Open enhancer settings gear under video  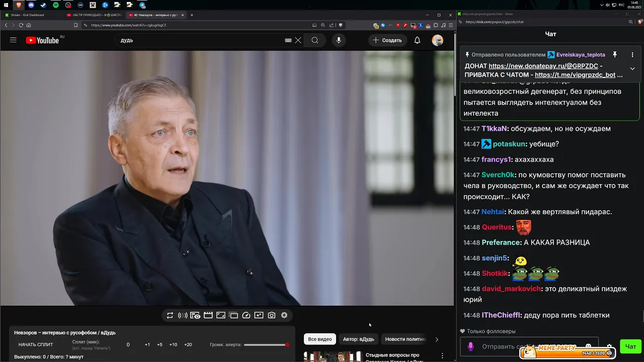(x=284, y=315)
